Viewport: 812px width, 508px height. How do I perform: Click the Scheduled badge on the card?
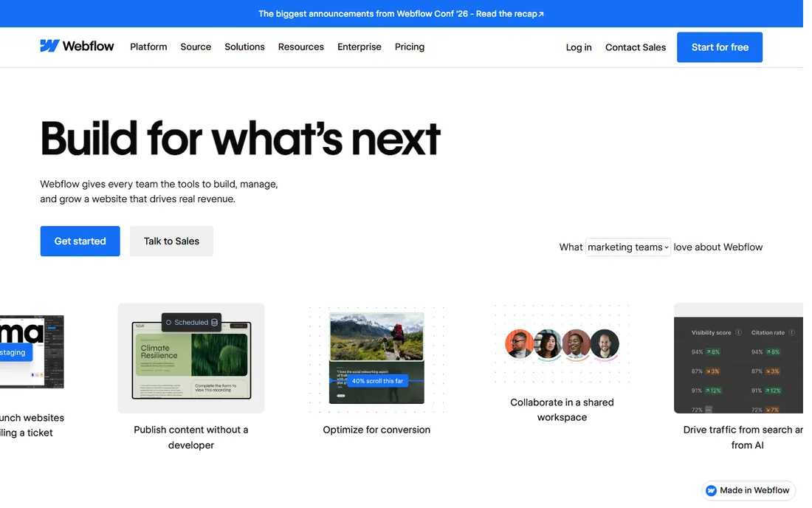[192, 322]
